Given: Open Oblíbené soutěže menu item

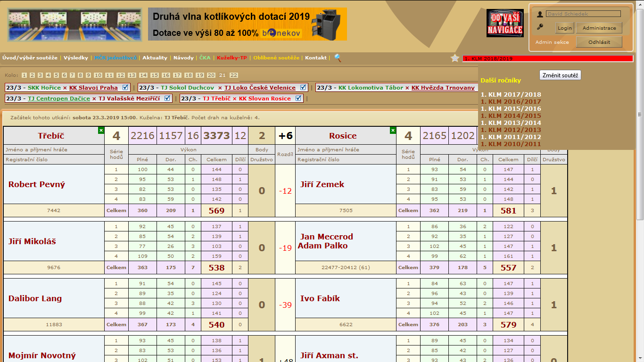Looking at the screenshot, I should point(276,58).
